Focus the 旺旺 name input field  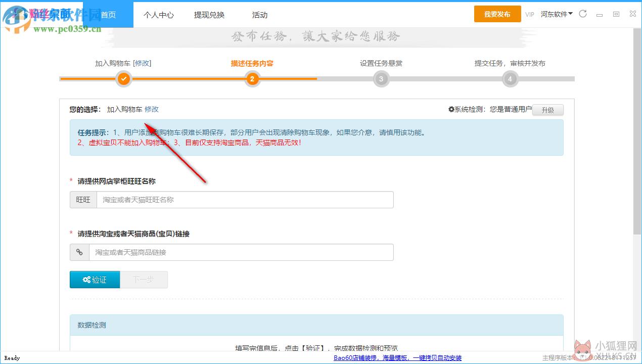click(x=245, y=200)
